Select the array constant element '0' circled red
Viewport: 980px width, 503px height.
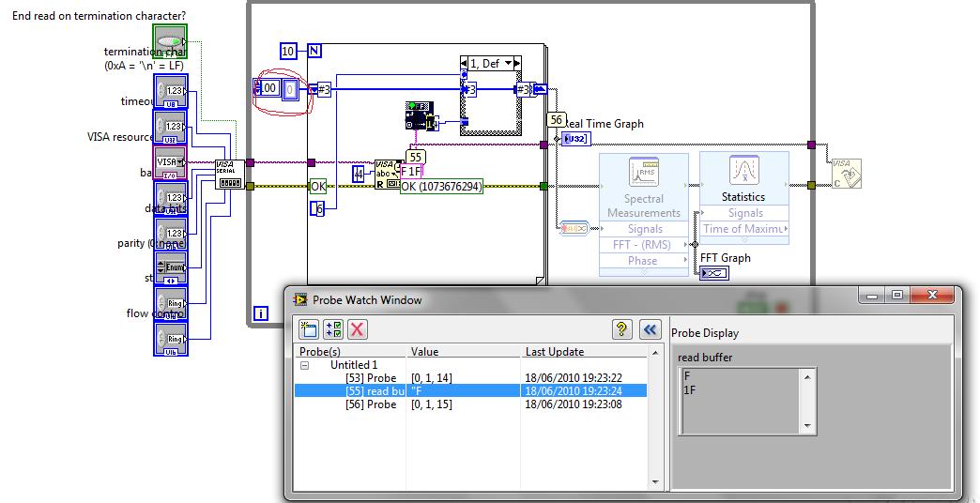(290, 89)
